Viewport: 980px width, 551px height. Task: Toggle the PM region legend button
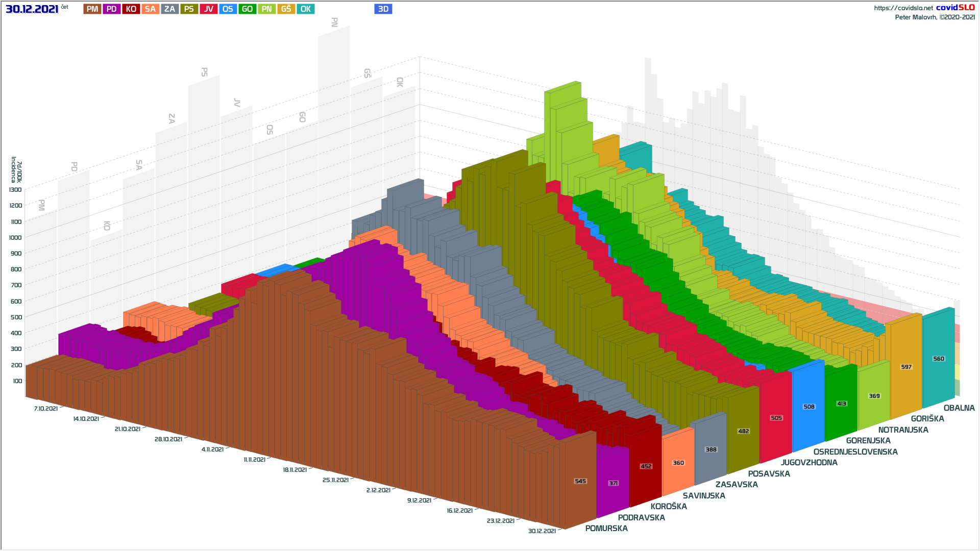point(92,9)
